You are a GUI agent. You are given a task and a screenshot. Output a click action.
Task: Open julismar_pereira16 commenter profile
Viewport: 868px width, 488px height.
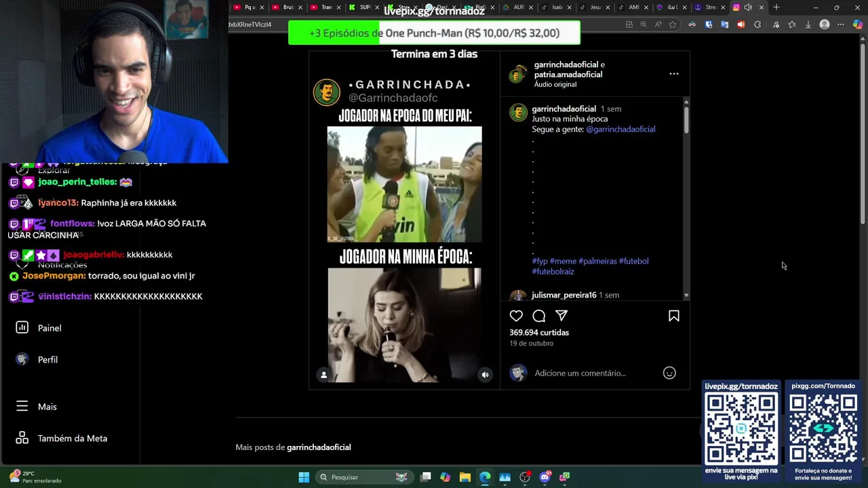(564, 295)
